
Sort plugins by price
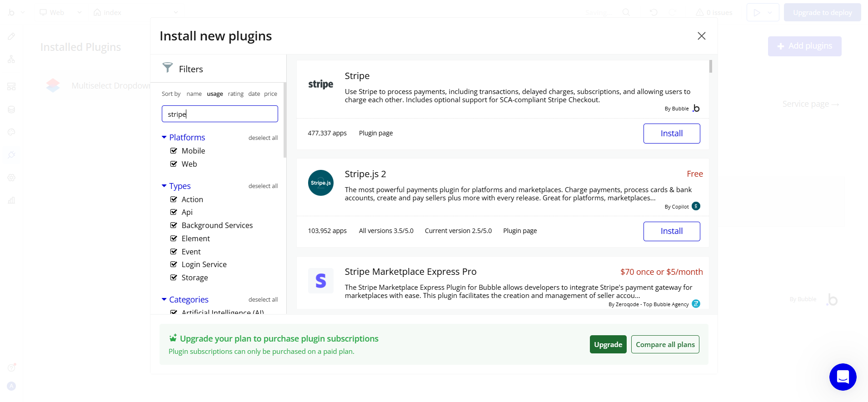[270, 94]
